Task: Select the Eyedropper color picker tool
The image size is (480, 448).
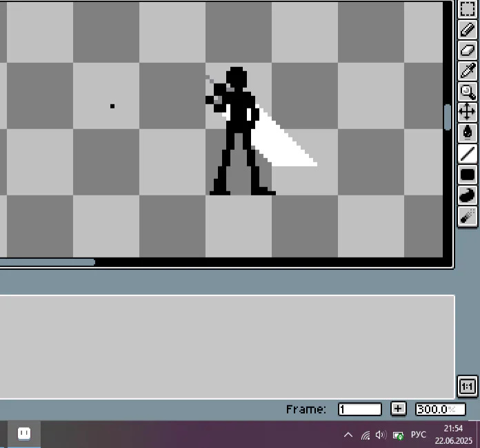Action: (468, 71)
